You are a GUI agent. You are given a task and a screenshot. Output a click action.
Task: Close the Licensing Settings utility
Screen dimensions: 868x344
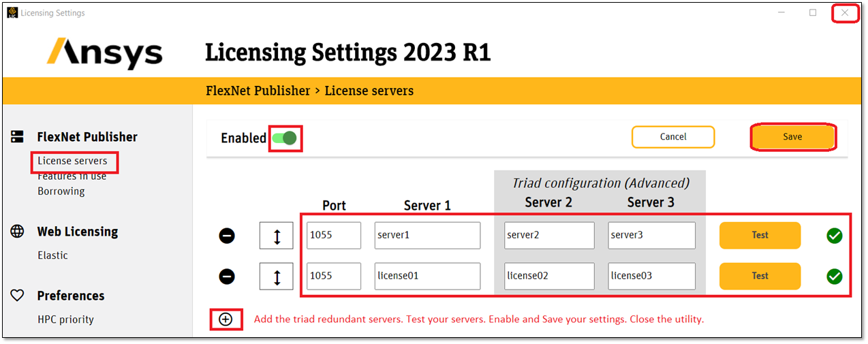coord(845,12)
